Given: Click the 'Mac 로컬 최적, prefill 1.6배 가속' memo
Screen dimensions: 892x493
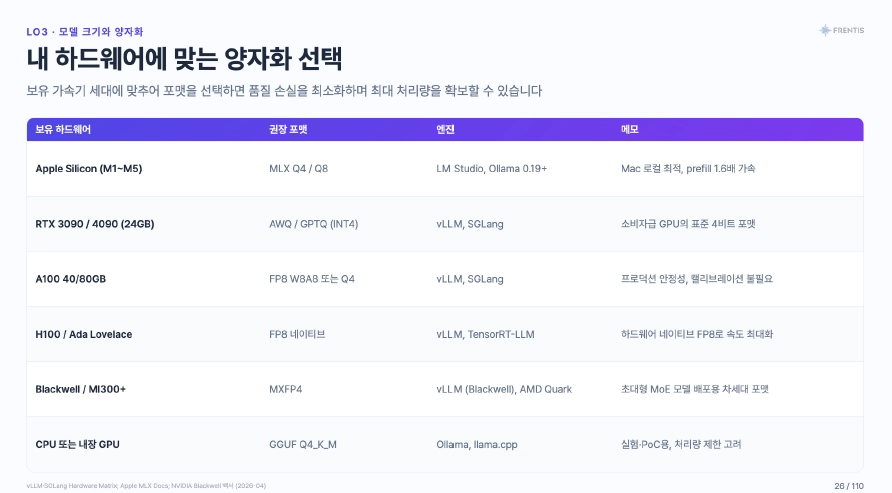Looking at the screenshot, I should (688, 169).
